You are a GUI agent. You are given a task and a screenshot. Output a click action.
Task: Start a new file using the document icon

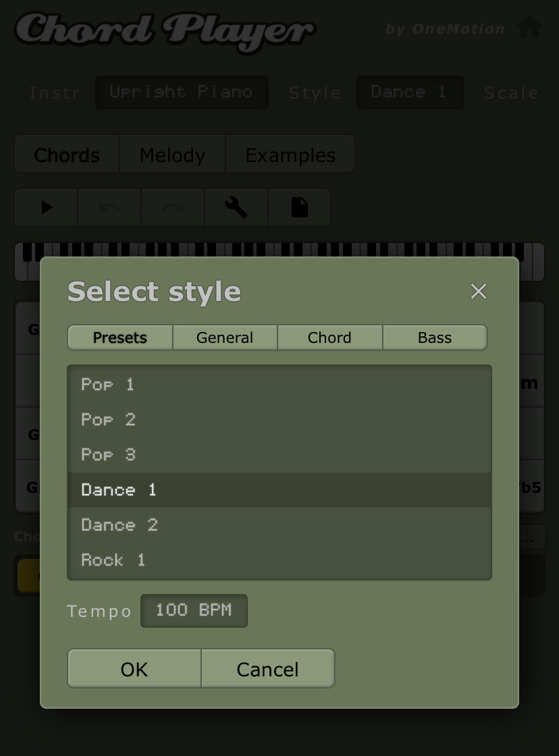pos(299,207)
